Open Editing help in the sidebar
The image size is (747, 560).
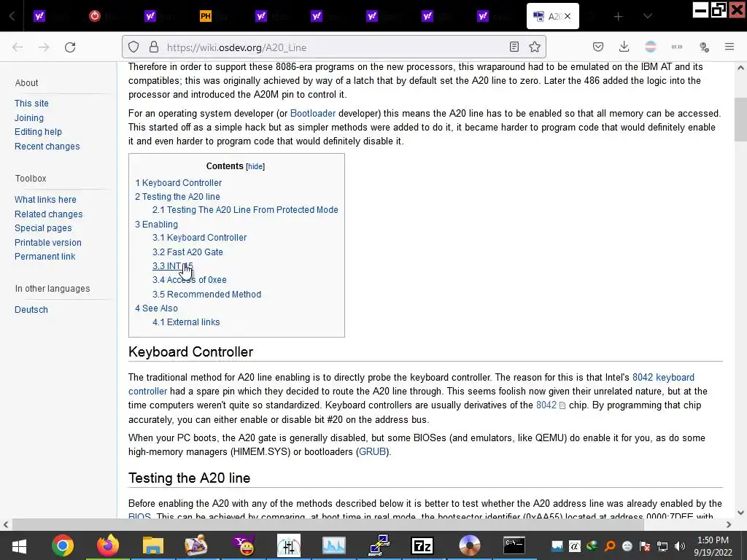coord(38,132)
